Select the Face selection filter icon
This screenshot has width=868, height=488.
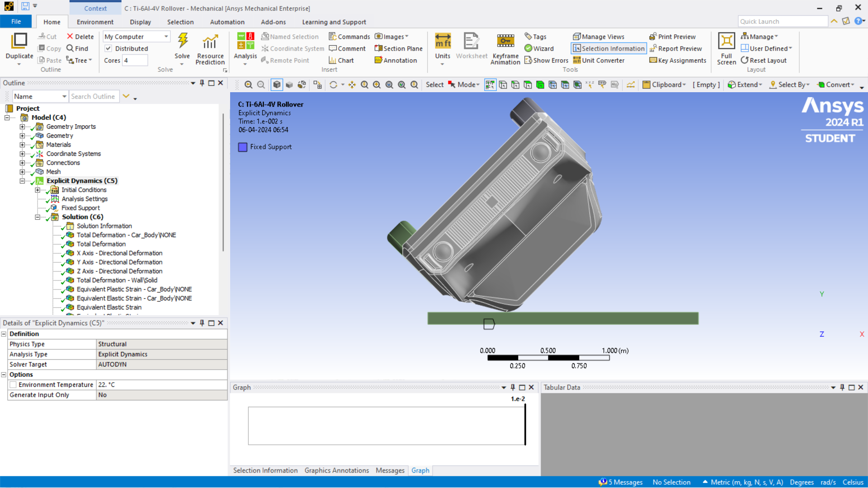(528, 84)
